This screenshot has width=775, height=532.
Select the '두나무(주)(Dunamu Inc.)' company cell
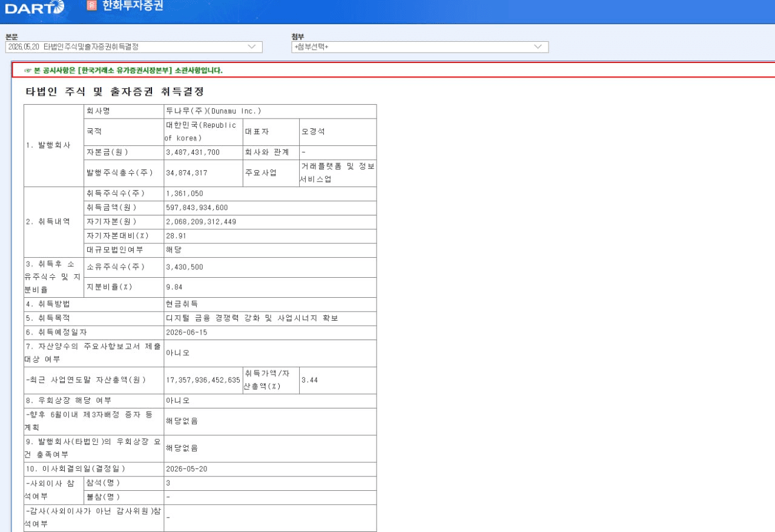point(270,111)
